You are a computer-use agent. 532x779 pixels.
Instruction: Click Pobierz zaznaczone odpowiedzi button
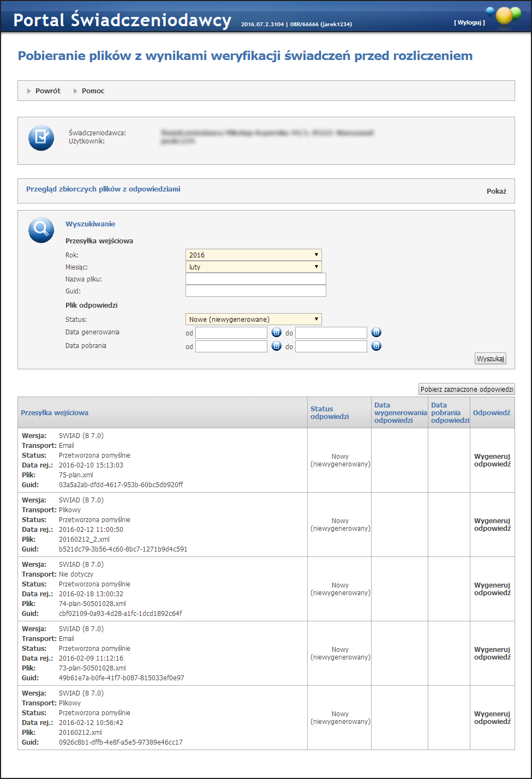coord(467,389)
